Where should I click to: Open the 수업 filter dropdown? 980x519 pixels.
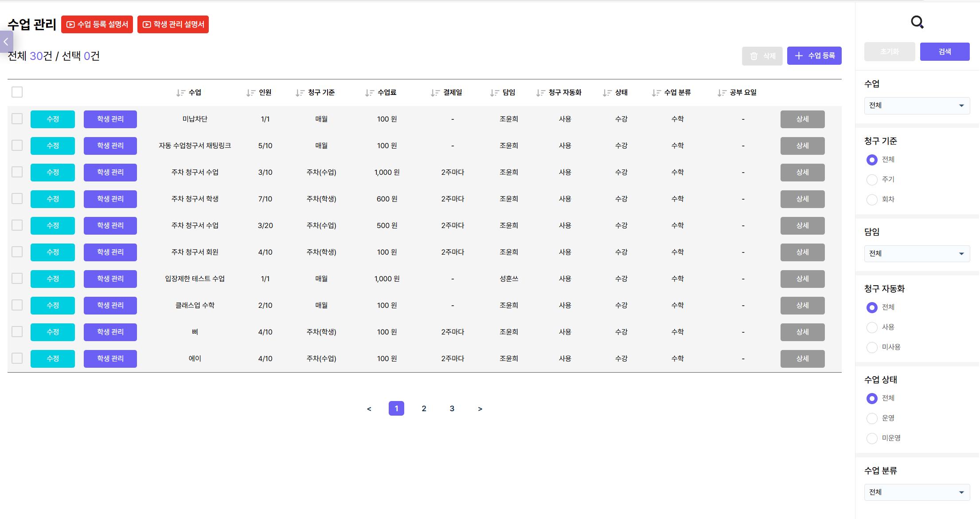917,106
